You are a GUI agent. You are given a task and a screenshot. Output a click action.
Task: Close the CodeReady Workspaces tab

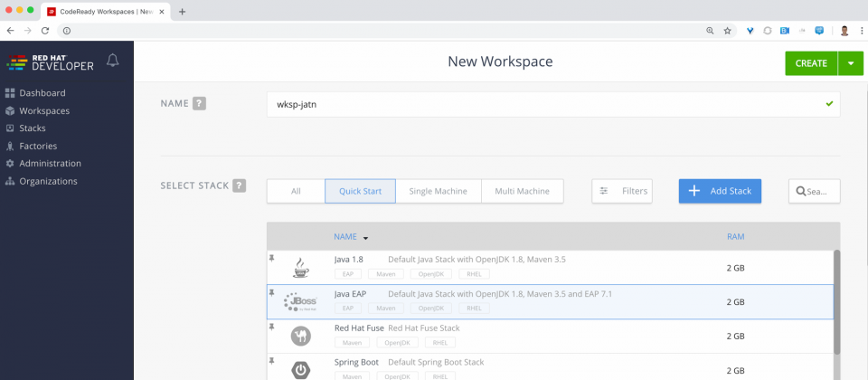coord(162,12)
